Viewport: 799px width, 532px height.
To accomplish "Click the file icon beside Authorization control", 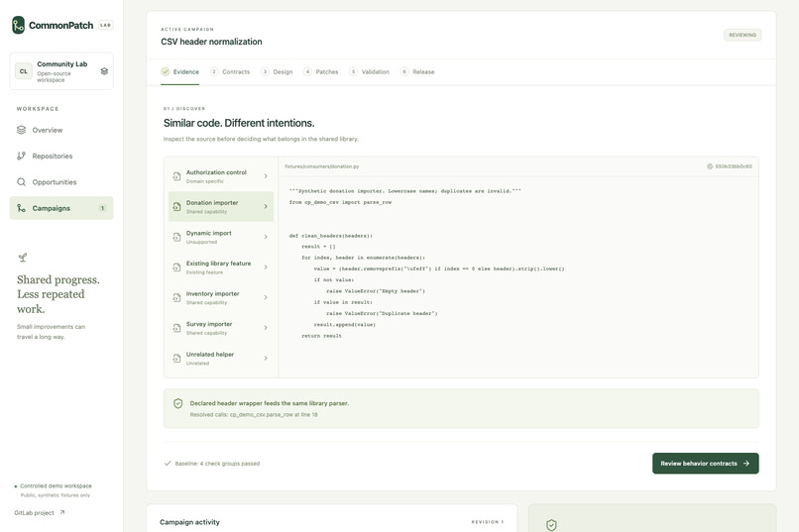I will pyautogui.click(x=176, y=176).
